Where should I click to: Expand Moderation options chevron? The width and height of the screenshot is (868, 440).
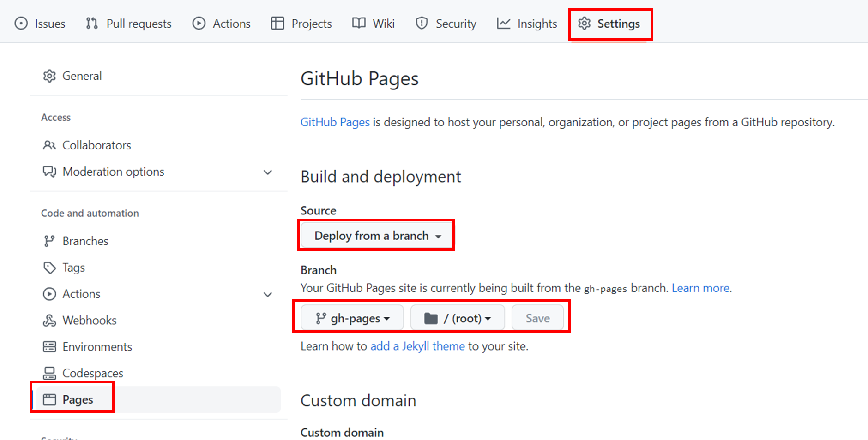click(x=268, y=172)
